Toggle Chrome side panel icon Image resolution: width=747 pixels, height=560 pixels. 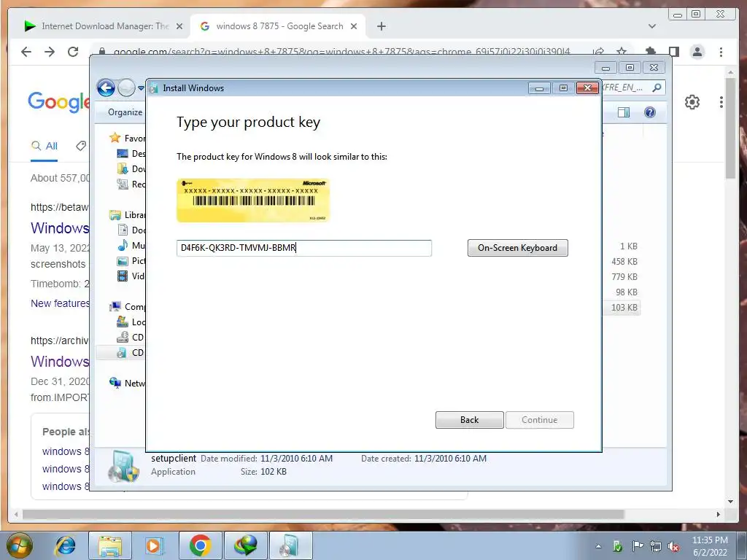click(673, 52)
